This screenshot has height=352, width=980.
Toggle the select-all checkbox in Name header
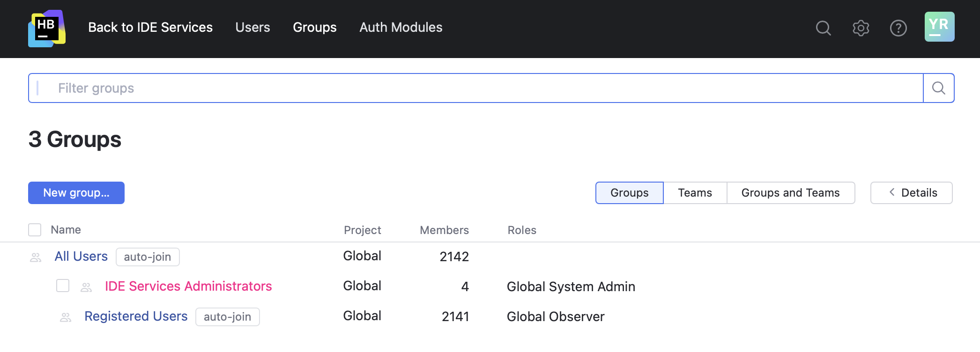coord(35,230)
